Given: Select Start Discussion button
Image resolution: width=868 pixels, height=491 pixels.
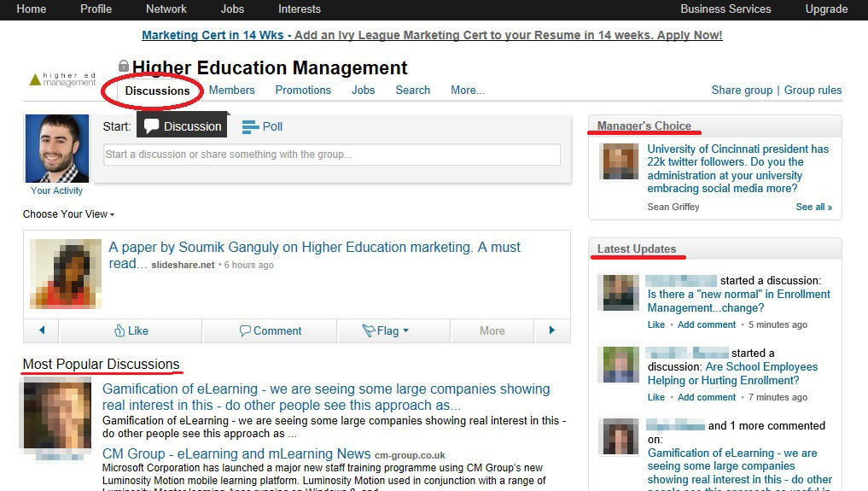Looking at the screenshot, I should [x=182, y=126].
